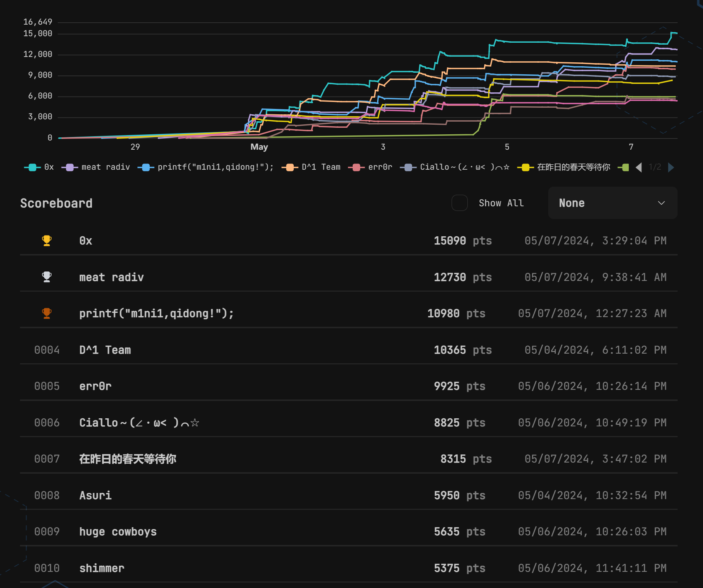Click the 15090 pts score
Screen dimensions: 703x588
pyautogui.click(x=463, y=241)
